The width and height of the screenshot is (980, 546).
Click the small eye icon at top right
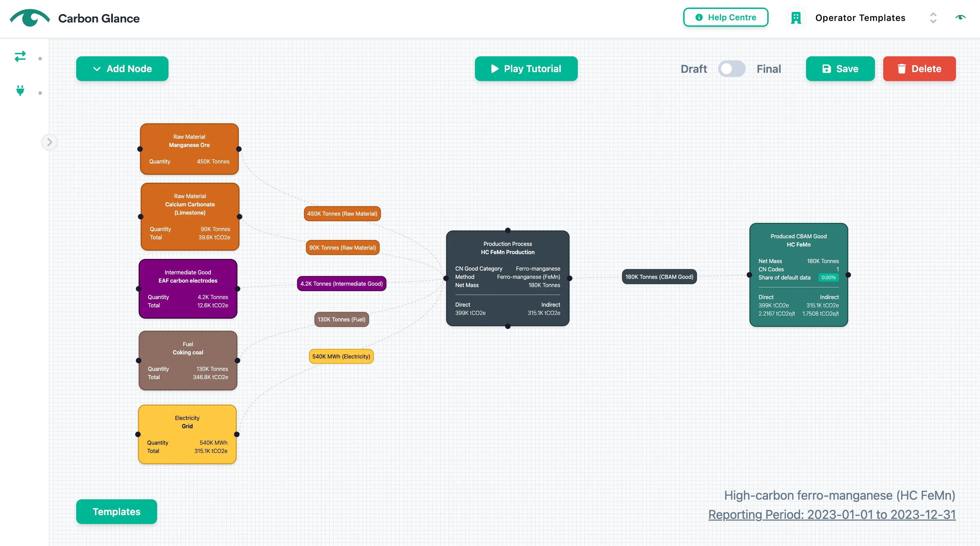click(960, 18)
